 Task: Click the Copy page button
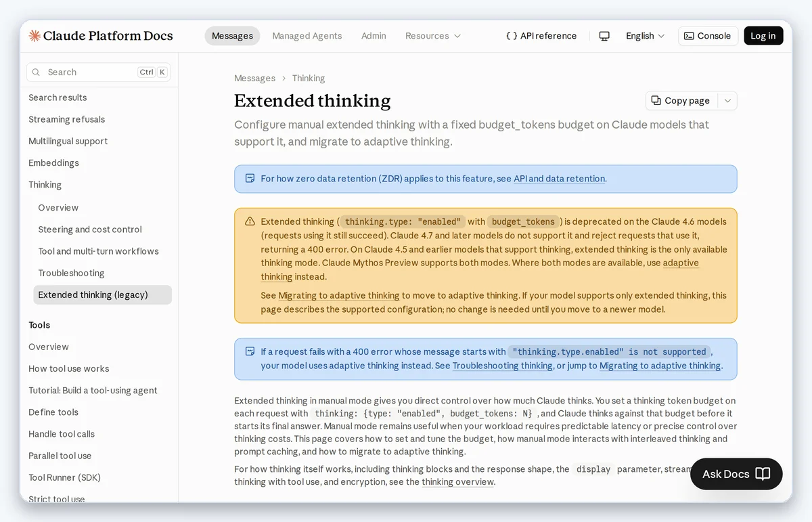[681, 100]
